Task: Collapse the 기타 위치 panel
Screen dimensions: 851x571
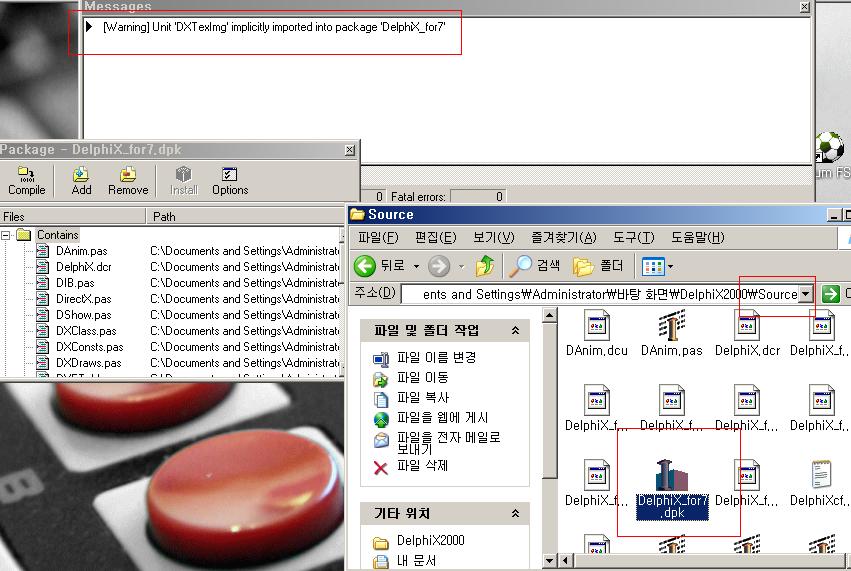Action: (x=515, y=514)
